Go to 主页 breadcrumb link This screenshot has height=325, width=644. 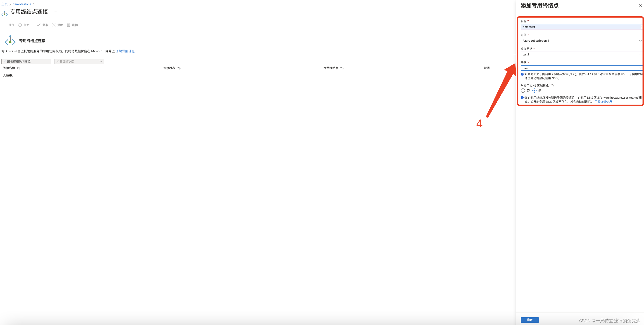(5, 4)
